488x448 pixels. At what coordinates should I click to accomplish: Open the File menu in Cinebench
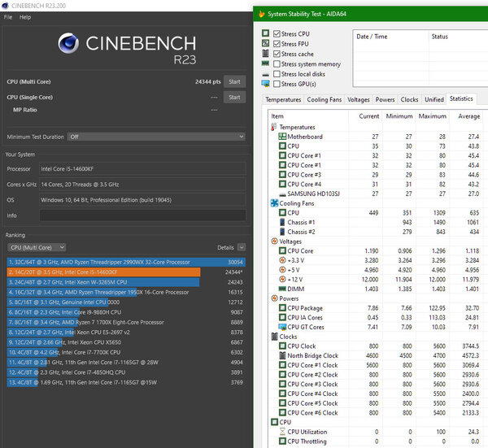(8, 16)
